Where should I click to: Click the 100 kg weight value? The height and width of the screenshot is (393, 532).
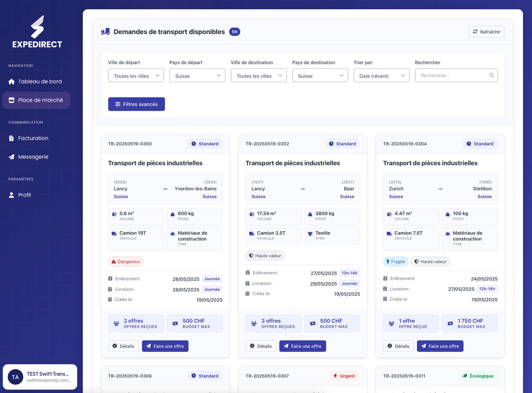461,213
